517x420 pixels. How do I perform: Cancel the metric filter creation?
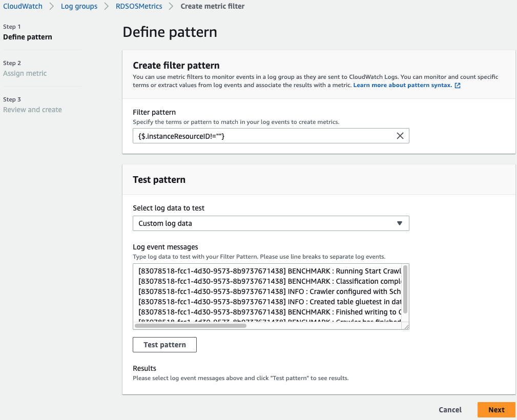point(450,410)
